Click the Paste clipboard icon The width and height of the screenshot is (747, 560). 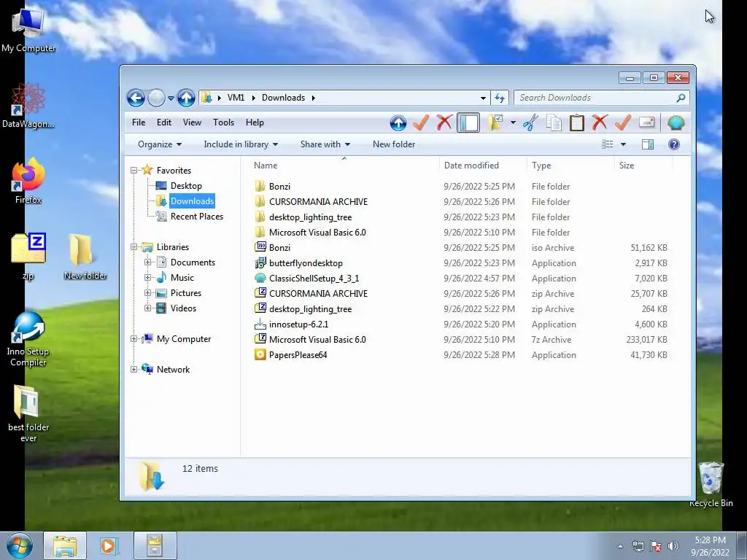(x=576, y=122)
